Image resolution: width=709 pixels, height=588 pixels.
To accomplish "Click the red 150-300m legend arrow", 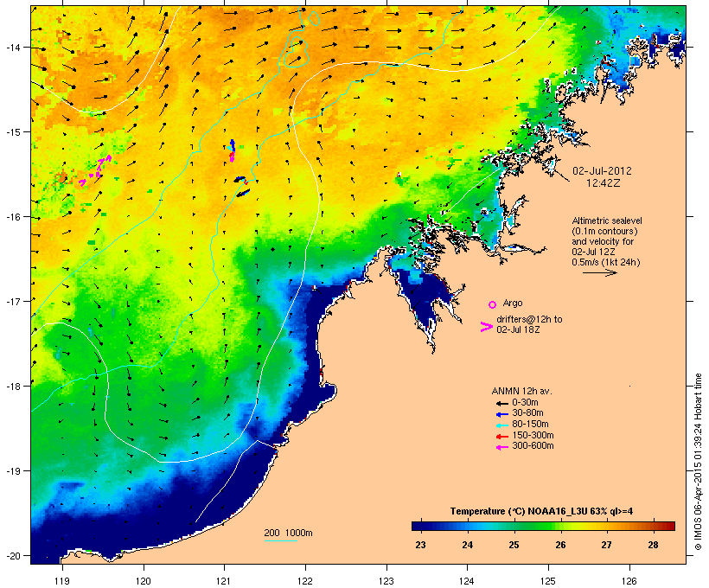I will (x=501, y=437).
